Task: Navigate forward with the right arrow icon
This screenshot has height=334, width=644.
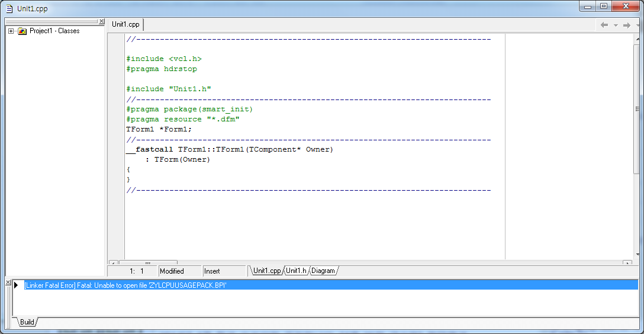Action: click(626, 25)
